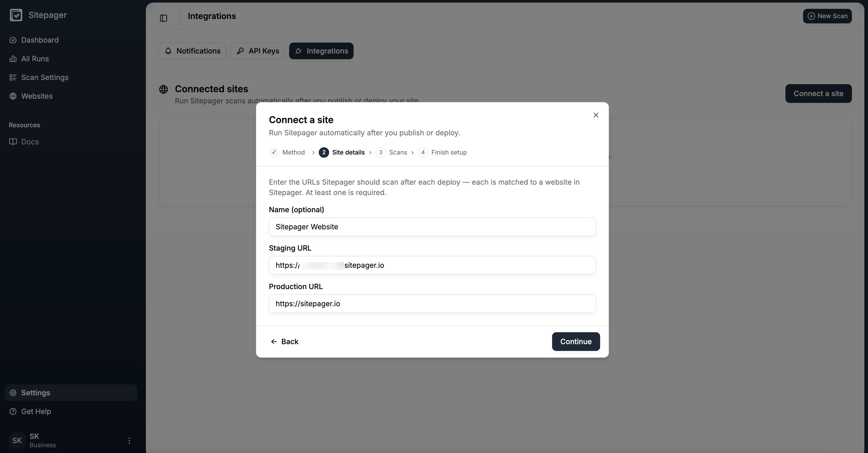Start a New Scan
This screenshot has width=868, height=453.
coord(827,16)
